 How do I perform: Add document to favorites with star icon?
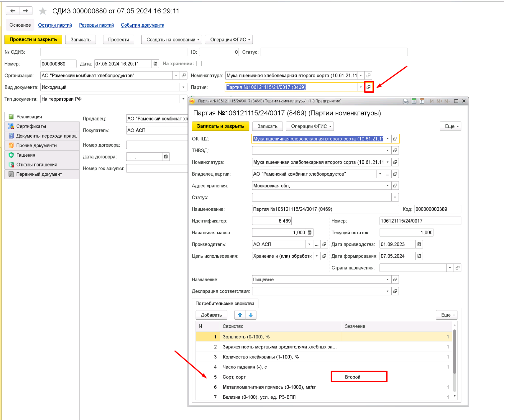point(43,11)
